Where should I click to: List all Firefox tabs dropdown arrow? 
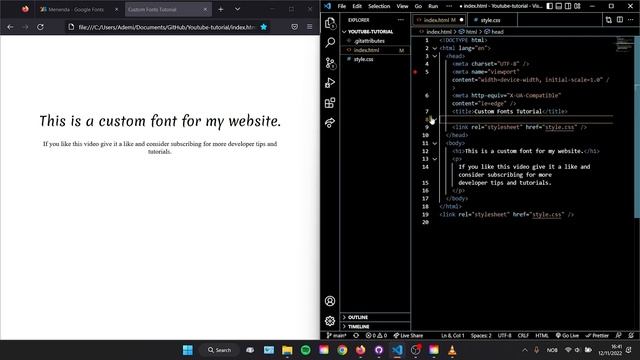click(x=237, y=9)
